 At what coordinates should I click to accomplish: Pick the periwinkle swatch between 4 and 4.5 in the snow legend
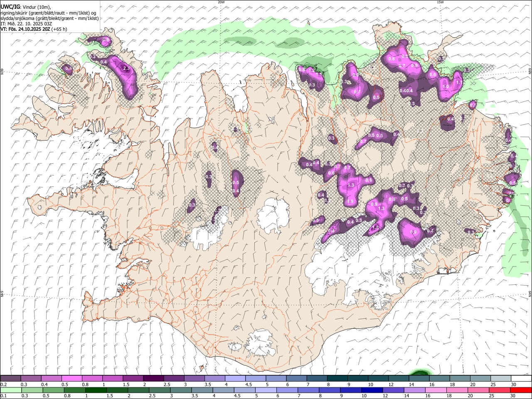coord(235,379)
